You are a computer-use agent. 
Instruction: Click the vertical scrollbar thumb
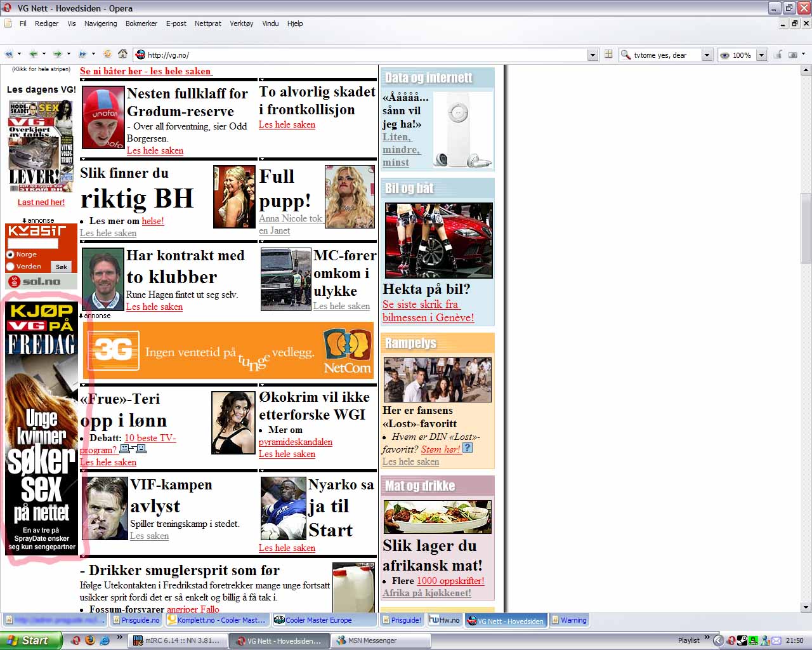pos(806,227)
